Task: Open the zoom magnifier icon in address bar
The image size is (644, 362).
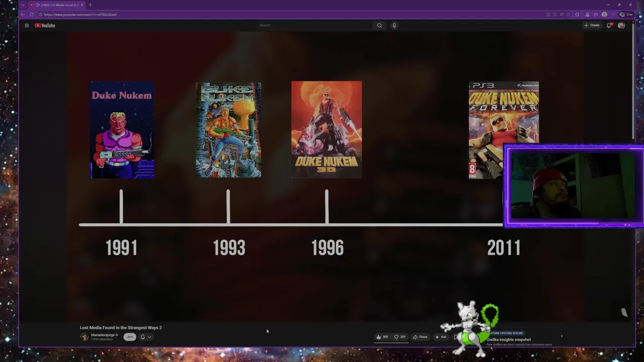Action: pos(555,14)
